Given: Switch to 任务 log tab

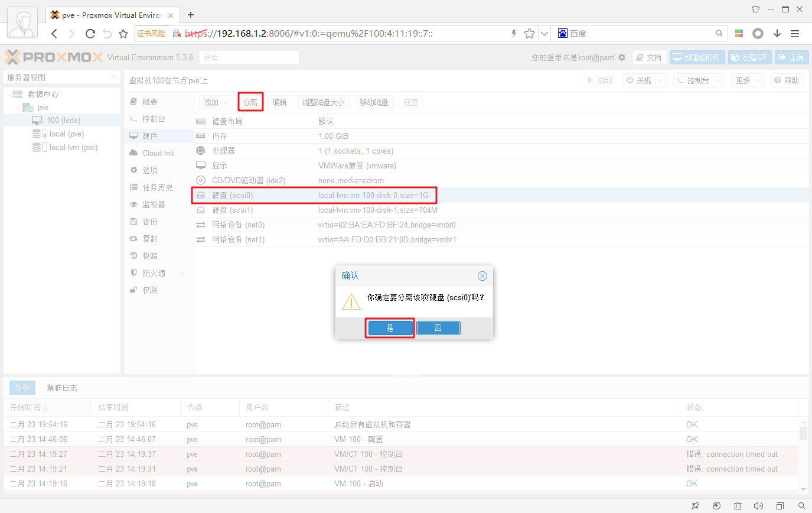Looking at the screenshot, I should [x=22, y=388].
